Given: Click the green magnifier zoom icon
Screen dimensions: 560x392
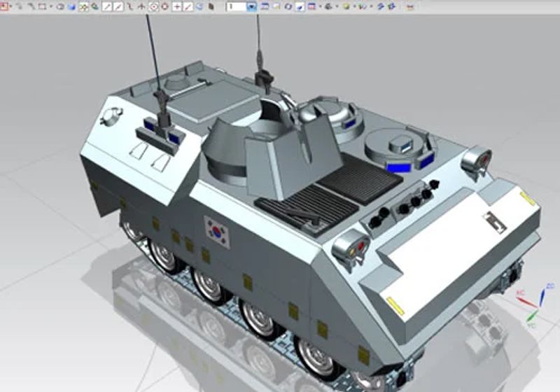Looking at the screenshot, I should point(94,6).
